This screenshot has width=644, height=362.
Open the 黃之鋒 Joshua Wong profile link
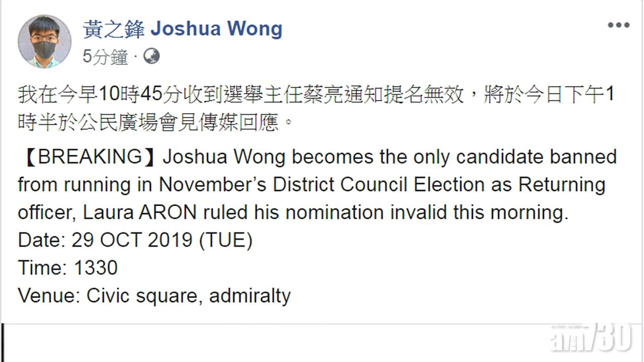(x=182, y=29)
